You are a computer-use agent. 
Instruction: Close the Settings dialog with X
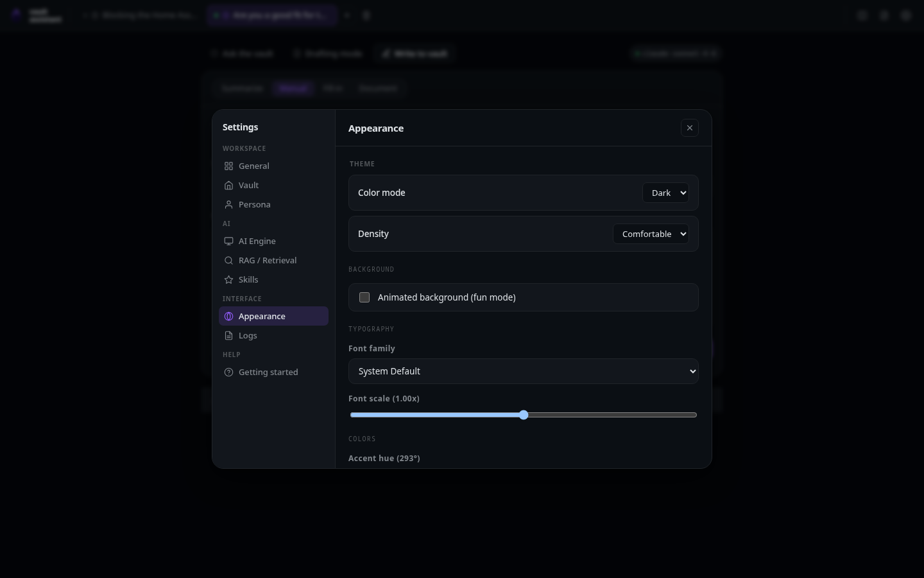[690, 128]
